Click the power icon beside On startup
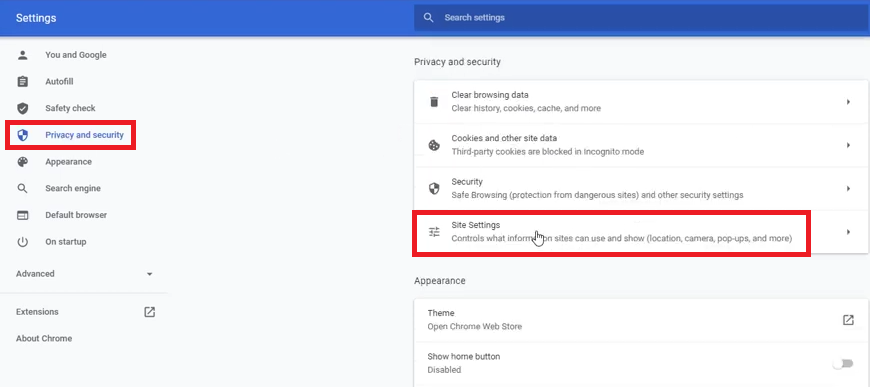The image size is (870, 387). (x=22, y=242)
